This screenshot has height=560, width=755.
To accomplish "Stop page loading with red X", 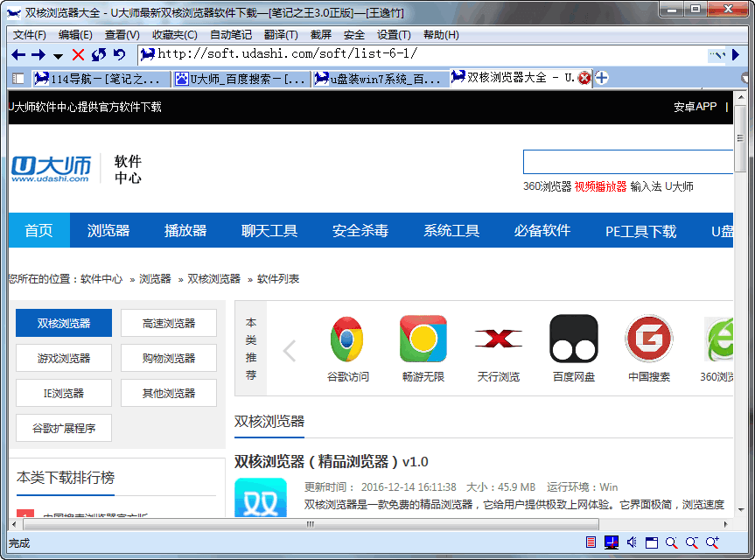I will tap(78, 55).
